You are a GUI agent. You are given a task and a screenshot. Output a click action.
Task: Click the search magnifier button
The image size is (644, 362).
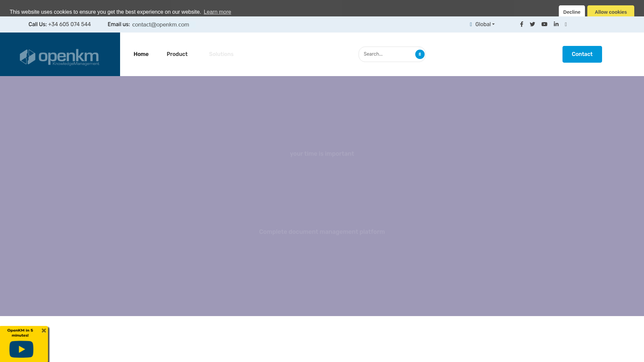(x=420, y=54)
